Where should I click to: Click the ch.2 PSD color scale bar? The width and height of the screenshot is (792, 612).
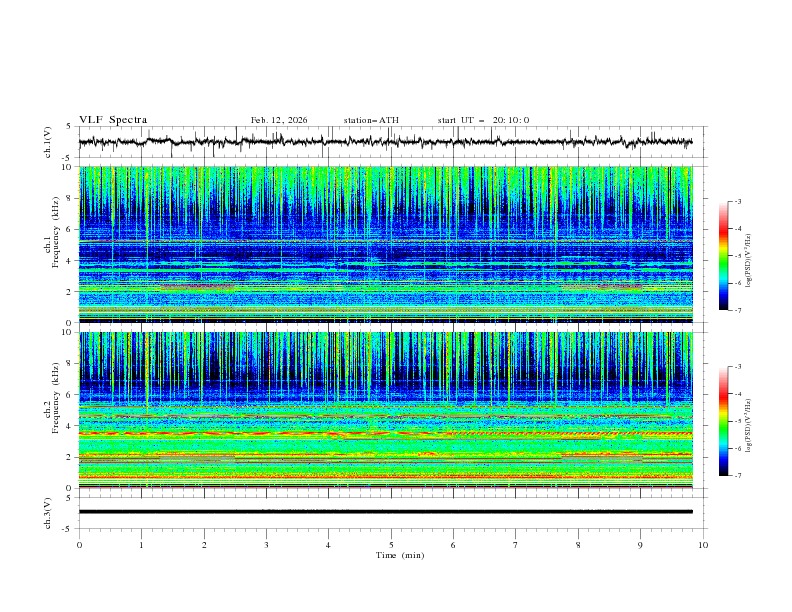(723, 421)
